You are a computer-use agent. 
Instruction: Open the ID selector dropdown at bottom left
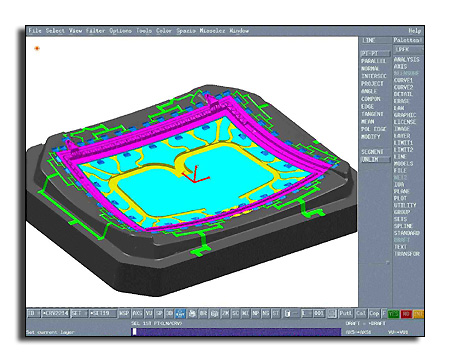point(33,314)
